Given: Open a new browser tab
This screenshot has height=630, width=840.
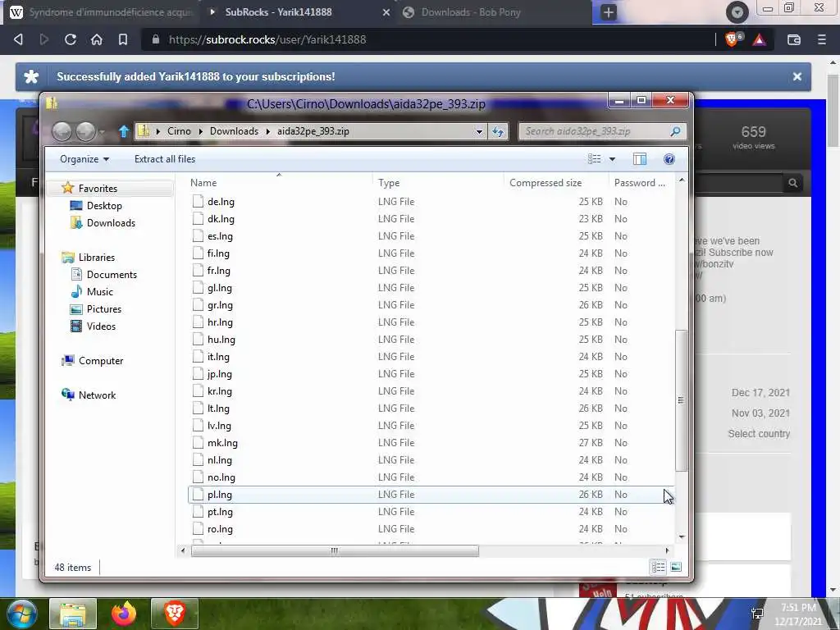Looking at the screenshot, I should [609, 12].
